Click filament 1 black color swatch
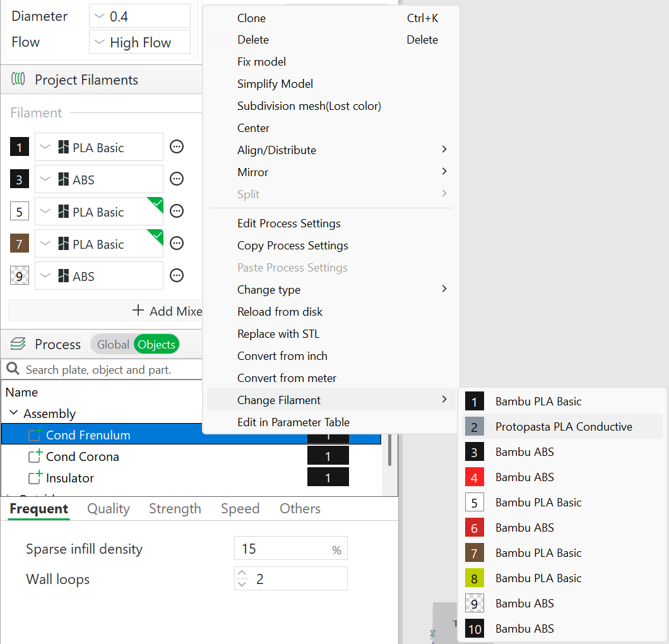Image resolution: width=669 pixels, height=644 pixels. (x=19, y=147)
